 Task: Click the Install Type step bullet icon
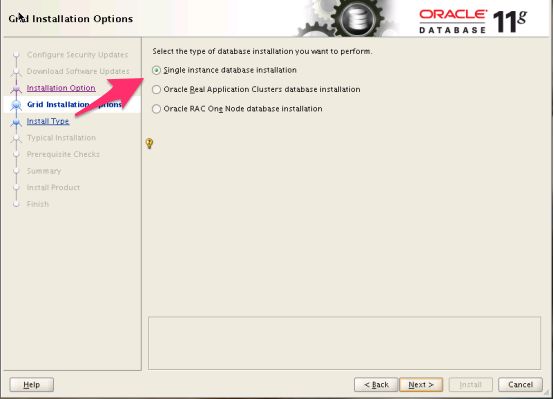click(16, 121)
